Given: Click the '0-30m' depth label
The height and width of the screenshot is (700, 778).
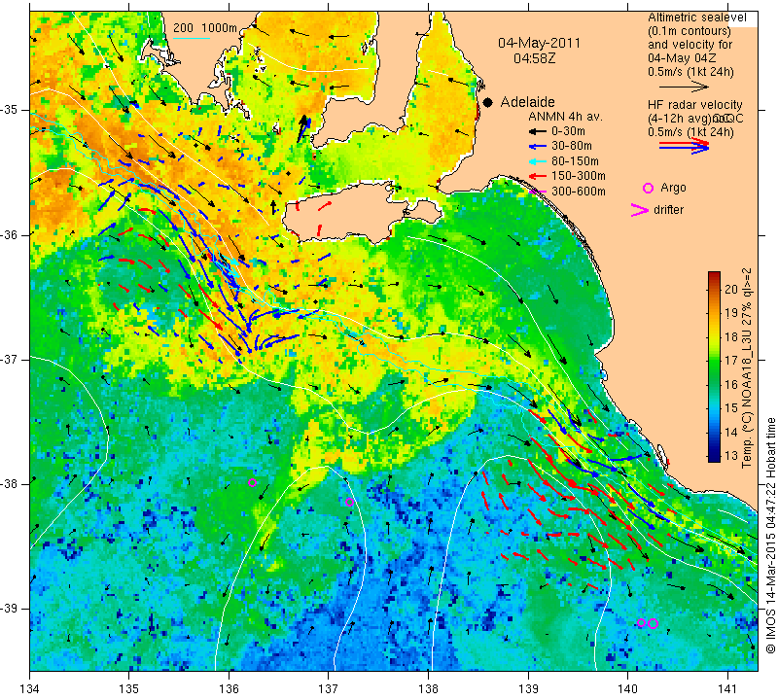Looking at the screenshot, I should coord(568,131).
